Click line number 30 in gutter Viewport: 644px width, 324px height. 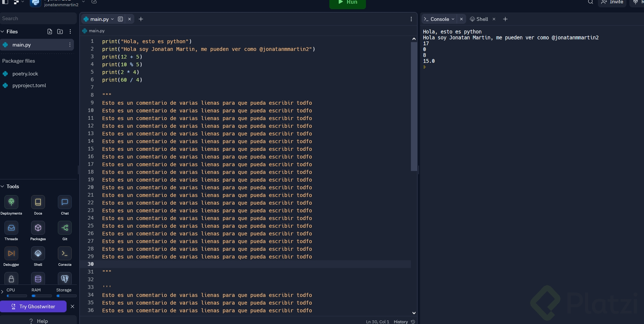click(91, 264)
